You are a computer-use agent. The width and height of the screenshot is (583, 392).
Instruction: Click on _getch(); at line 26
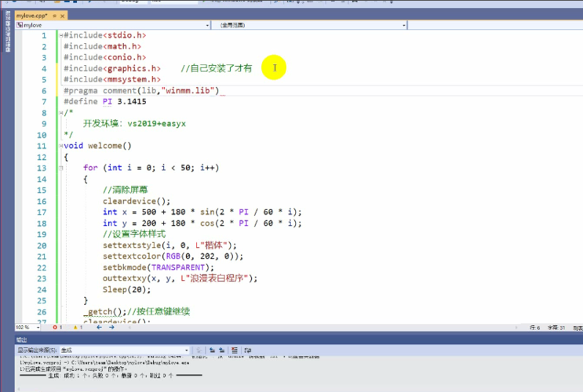tap(105, 311)
